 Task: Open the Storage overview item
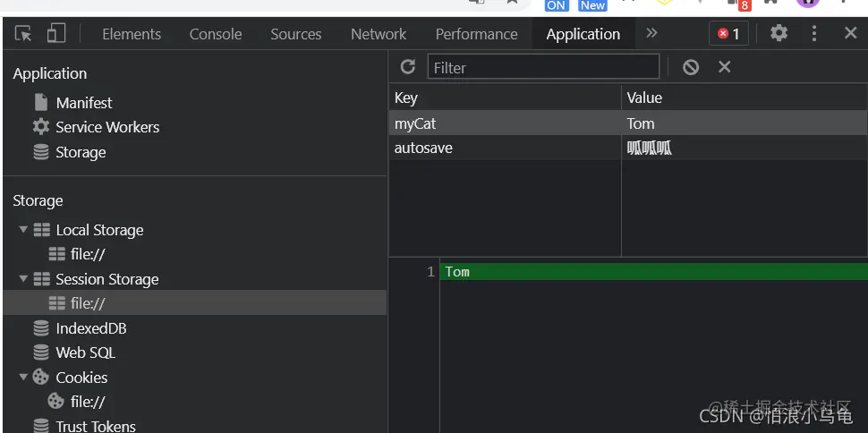[x=81, y=152]
